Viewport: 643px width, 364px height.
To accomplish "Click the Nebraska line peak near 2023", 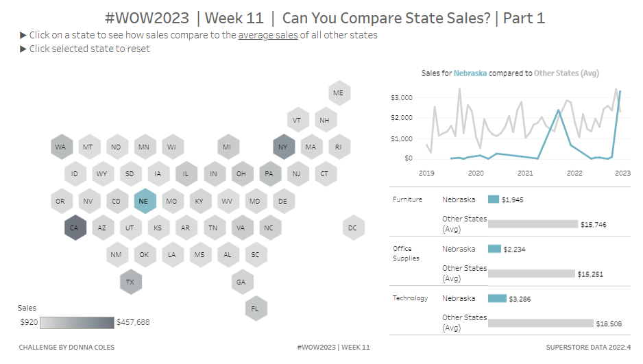I will pos(620,92).
